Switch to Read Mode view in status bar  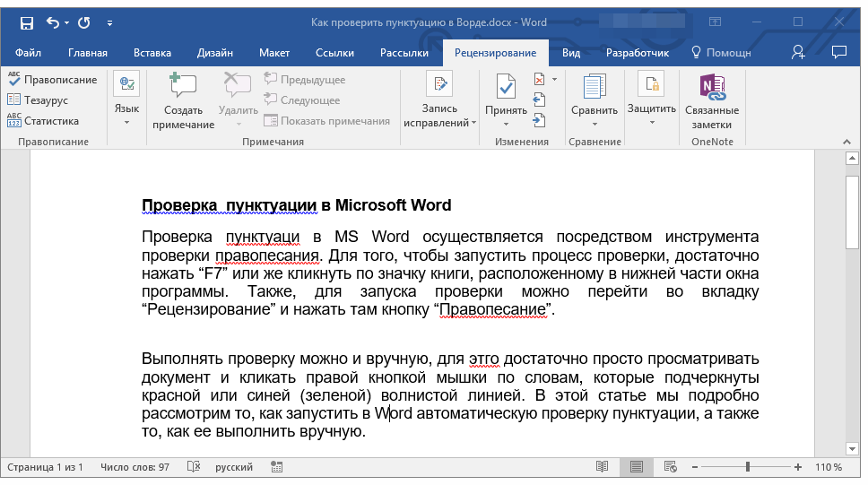pos(602,467)
